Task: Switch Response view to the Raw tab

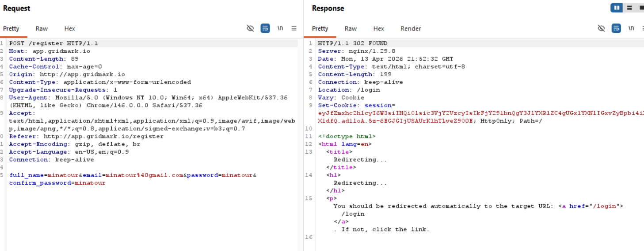Action: click(x=351, y=29)
